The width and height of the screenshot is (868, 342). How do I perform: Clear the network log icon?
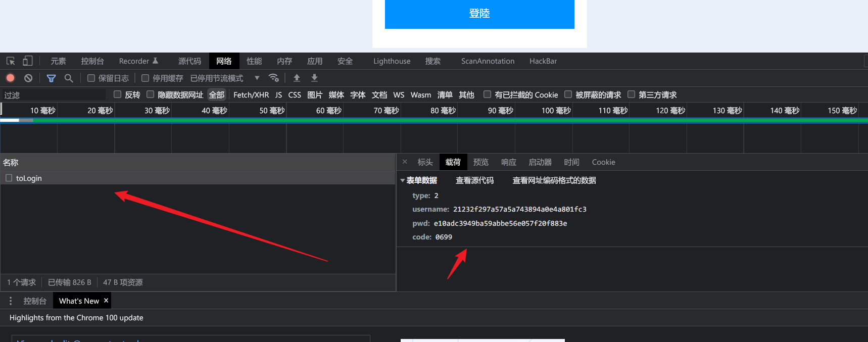coord(28,78)
